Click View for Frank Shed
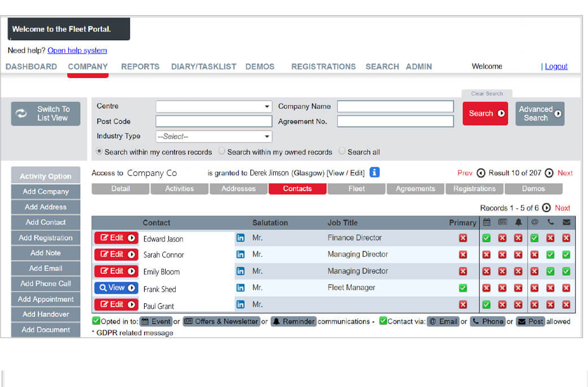Image resolution: width=588 pixels, height=387 pixels. 116,288
